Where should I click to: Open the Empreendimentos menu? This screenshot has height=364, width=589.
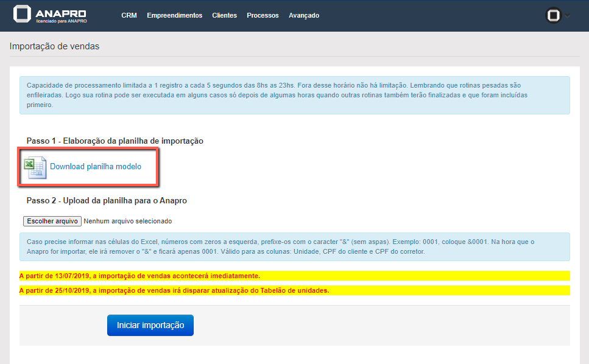(174, 15)
